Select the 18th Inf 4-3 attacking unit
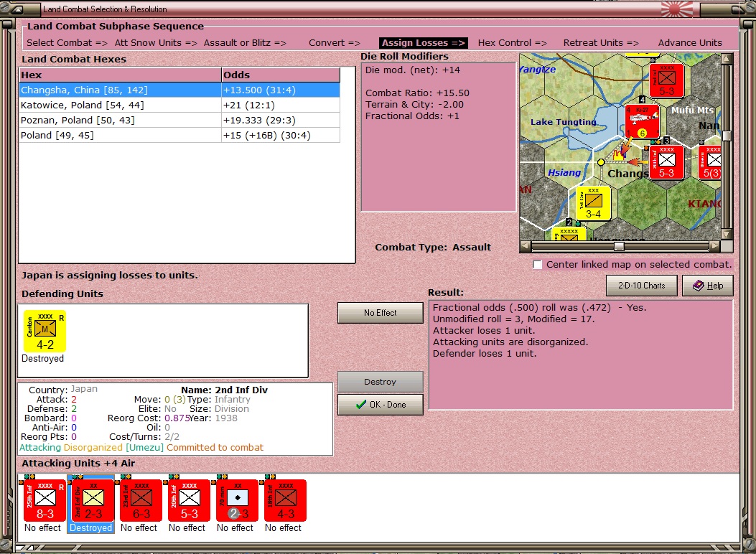 (x=286, y=500)
